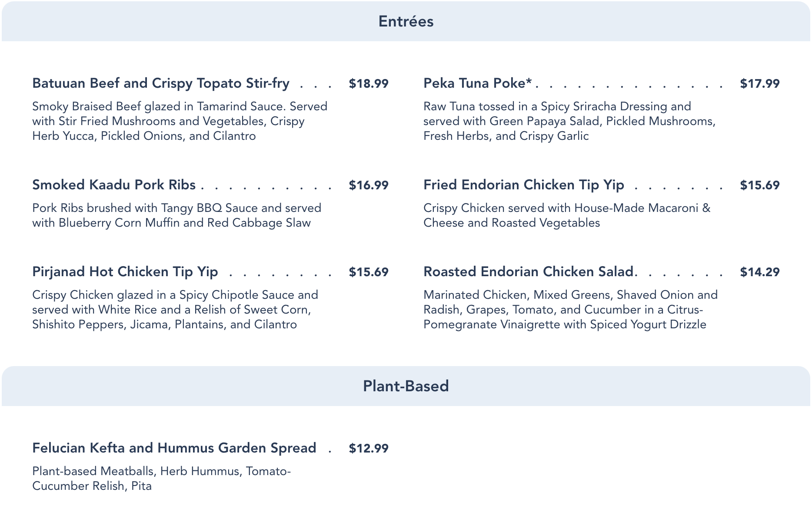Screen dimensions: 812x522
Task: Click the $18.99 price
Action: (368, 83)
